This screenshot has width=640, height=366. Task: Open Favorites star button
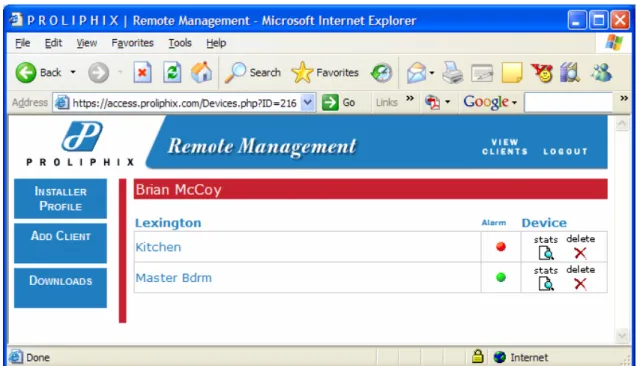[x=325, y=73]
